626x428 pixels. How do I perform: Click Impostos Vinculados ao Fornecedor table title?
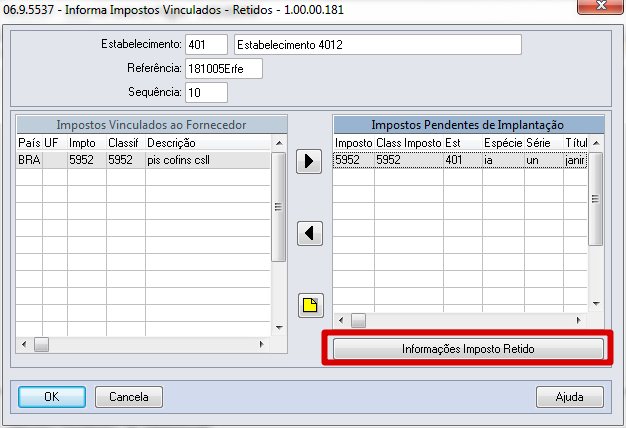pos(151,125)
